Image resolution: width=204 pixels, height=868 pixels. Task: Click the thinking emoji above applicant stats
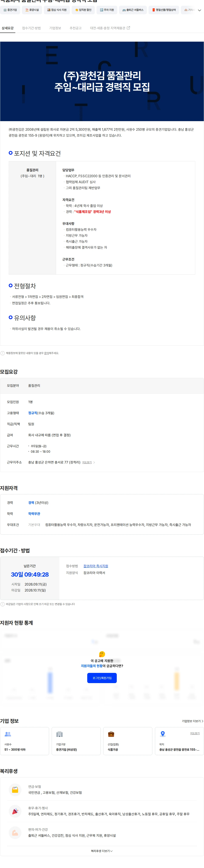pos(102,654)
